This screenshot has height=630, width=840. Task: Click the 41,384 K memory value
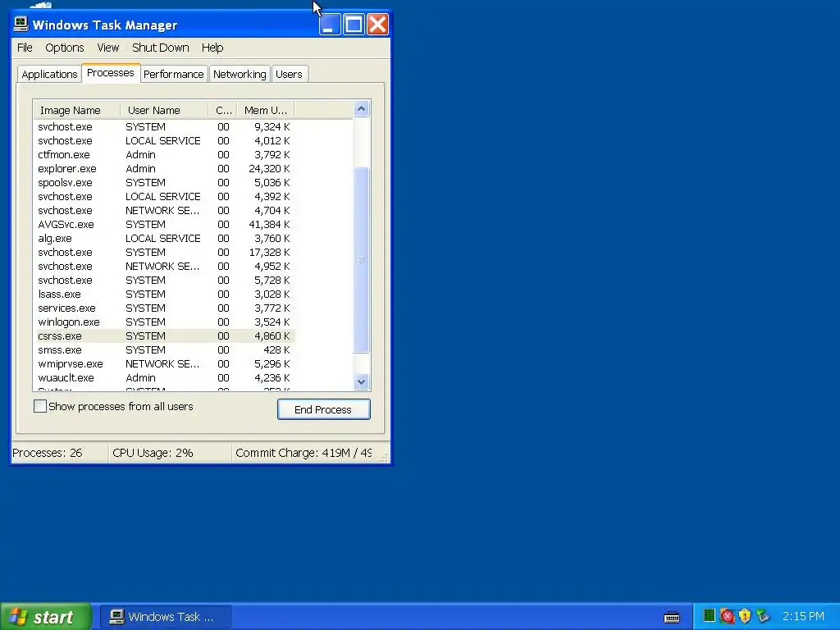(269, 225)
